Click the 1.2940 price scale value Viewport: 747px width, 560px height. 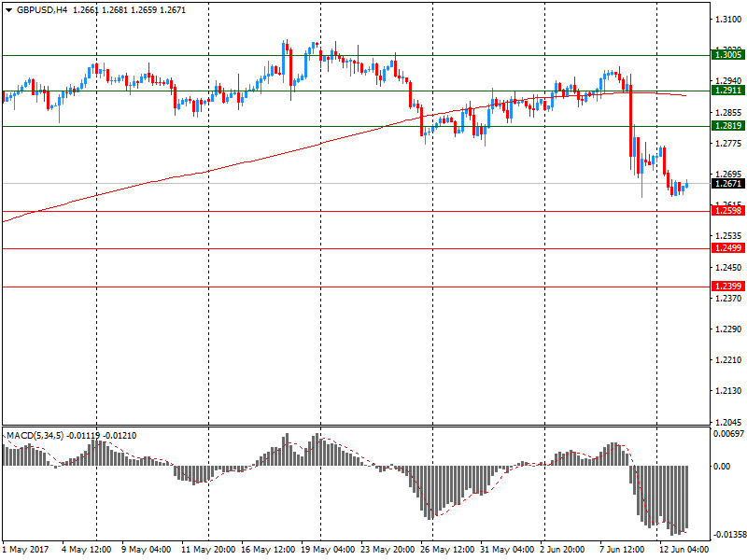[728, 81]
